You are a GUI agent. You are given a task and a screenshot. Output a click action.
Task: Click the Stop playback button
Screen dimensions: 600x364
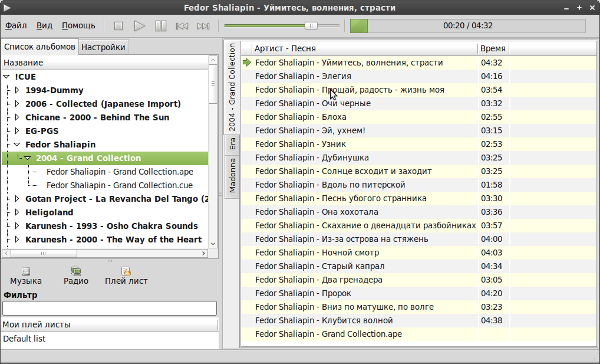118,26
